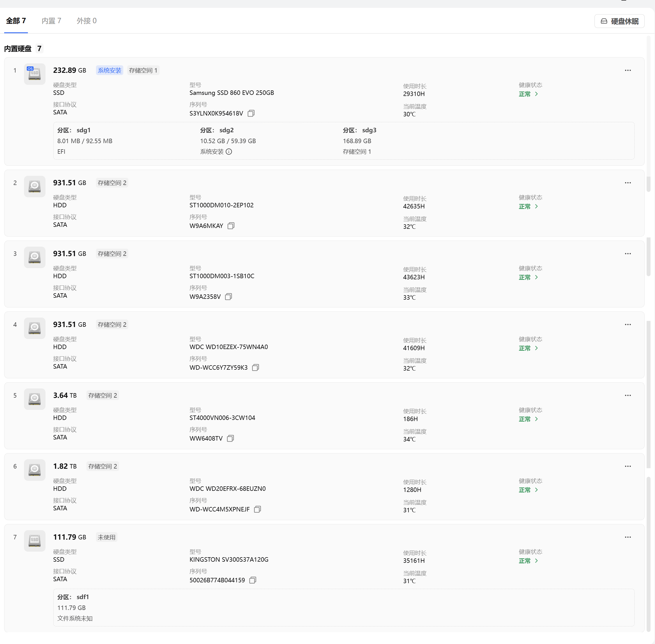Screen dimensions: 655x644
Task: Open more options menu for disk 7
Action: [x=628, y=537]
